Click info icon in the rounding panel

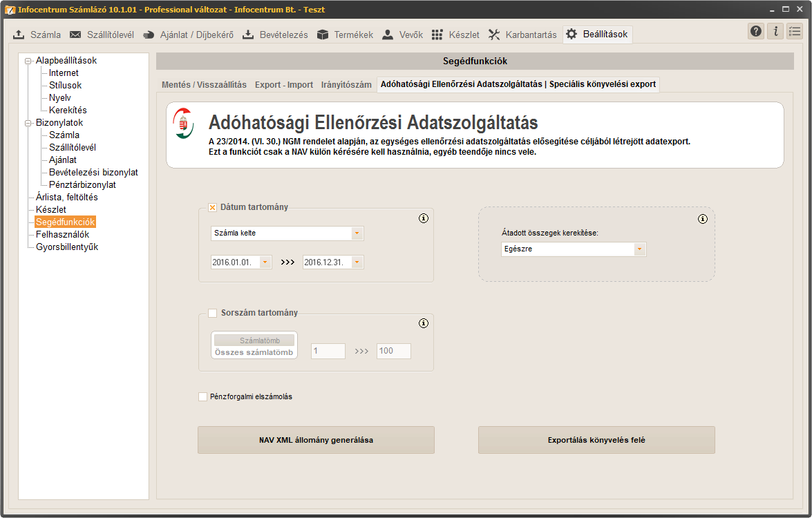pyautogui.click(x=703, y=219)
